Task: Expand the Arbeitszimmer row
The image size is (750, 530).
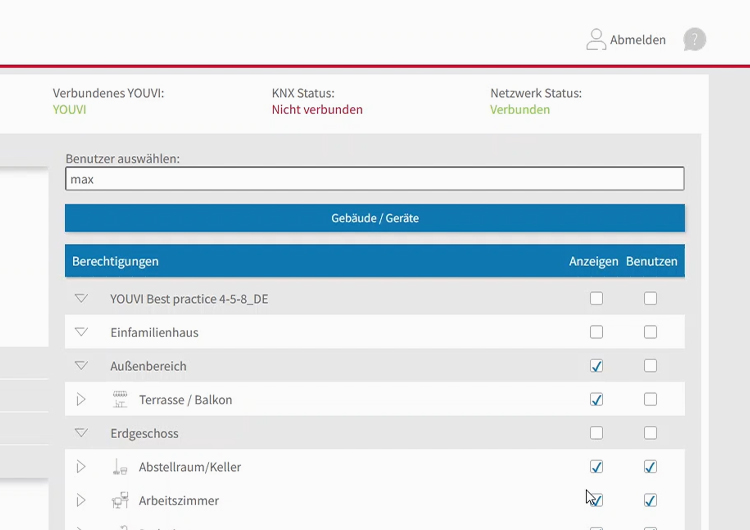Action: [81, 500]
